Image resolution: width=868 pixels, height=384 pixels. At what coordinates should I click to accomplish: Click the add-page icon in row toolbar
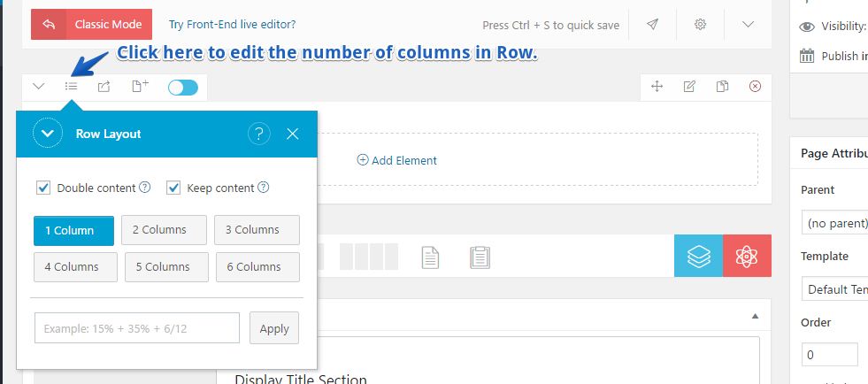click(140, 87)
